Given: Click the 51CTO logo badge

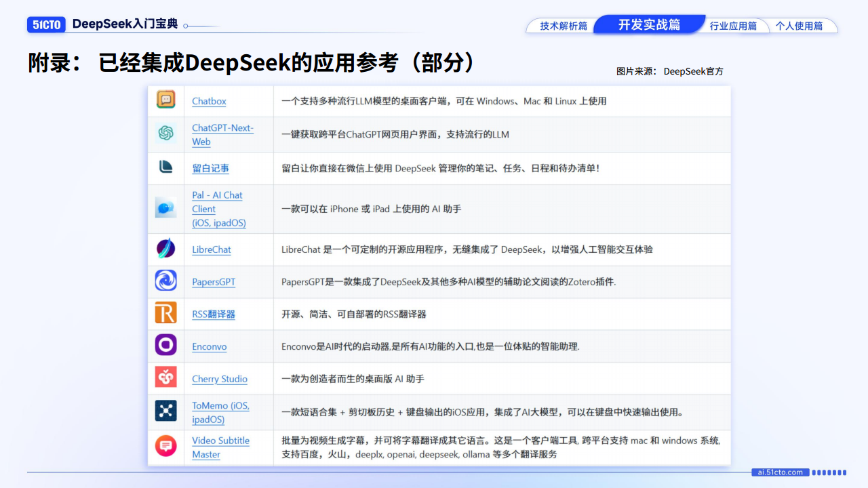Looking at the screenshot, I should pos(46,24).
